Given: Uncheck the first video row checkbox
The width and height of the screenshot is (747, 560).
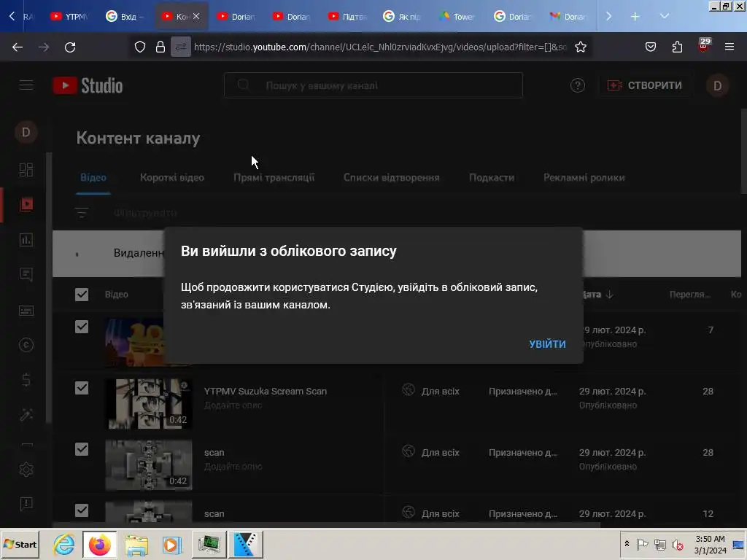Looking at the screenshot, I should [82, 327].
